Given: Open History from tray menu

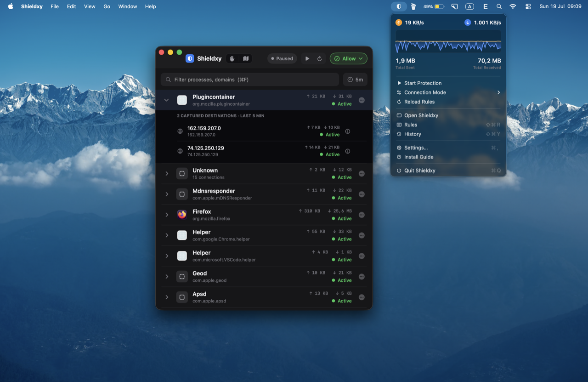Looking at the screenshot, I should pos(448,134).
